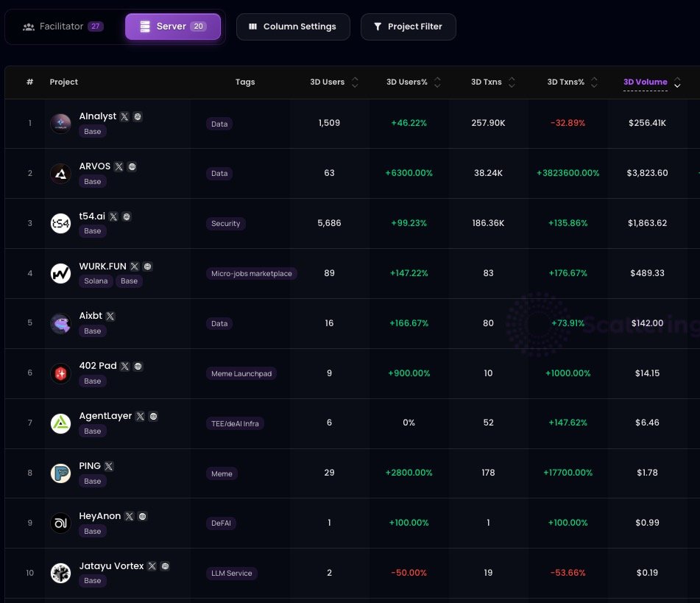Open WURK.FUN website globe icon

pos(147,267)
